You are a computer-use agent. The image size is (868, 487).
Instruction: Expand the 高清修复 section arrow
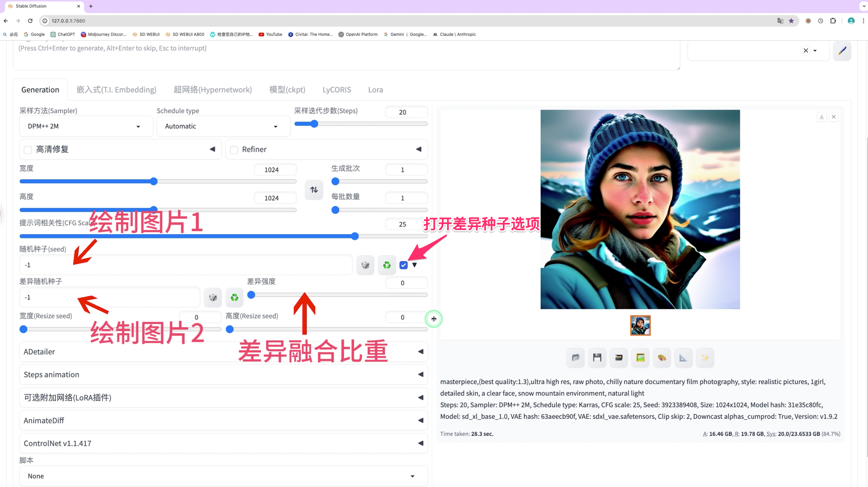212,149
